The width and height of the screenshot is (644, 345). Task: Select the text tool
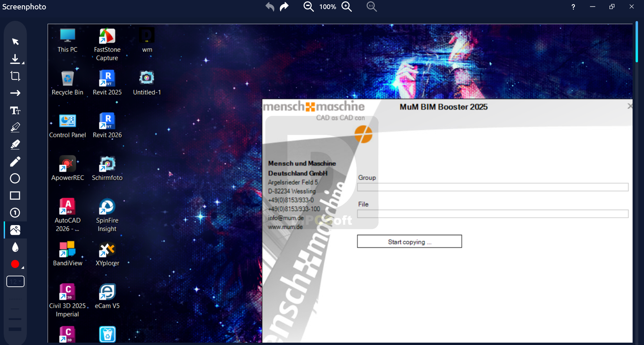[x=15, y=110]
